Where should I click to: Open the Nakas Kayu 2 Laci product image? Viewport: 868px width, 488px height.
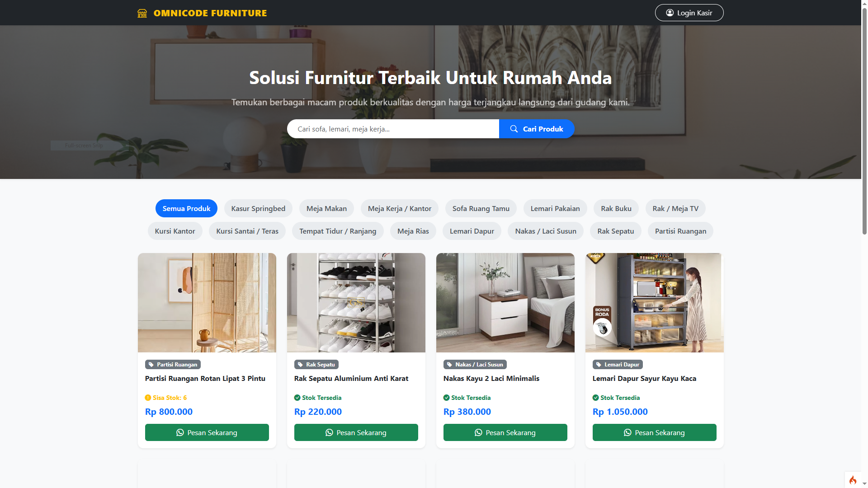505,303
